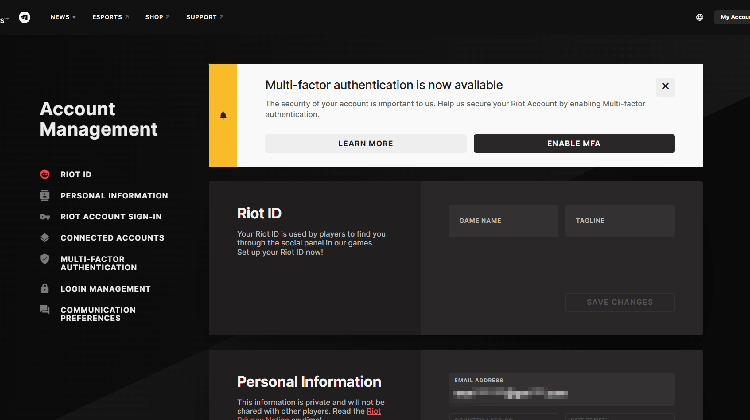Screen dimensions: 750x420
Task: Click the Save Changes button
Action: (x=620, y=302)
